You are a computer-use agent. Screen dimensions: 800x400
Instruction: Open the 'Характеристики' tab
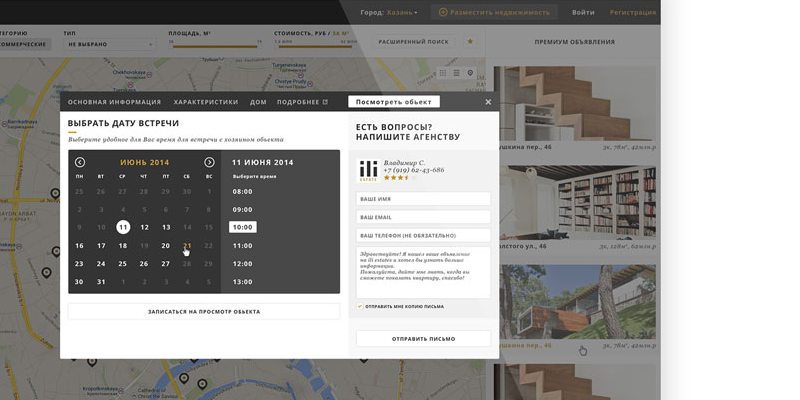coord(206,102)
